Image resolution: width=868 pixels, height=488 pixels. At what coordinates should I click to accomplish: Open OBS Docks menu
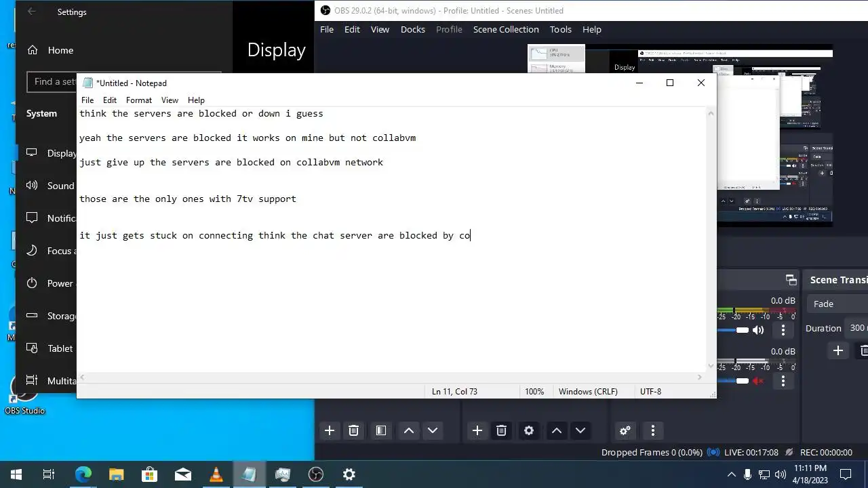point(413,29)
